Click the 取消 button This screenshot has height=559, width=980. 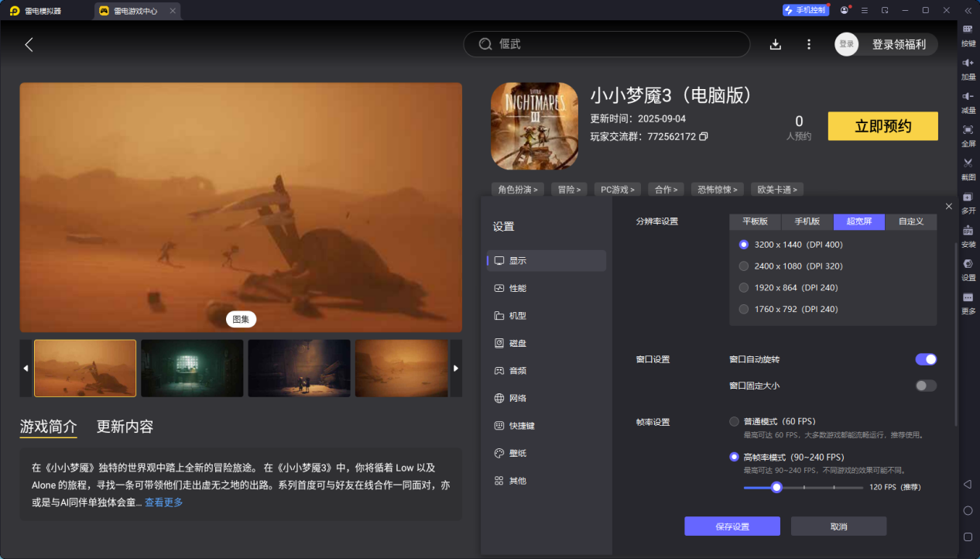point(838,526)
